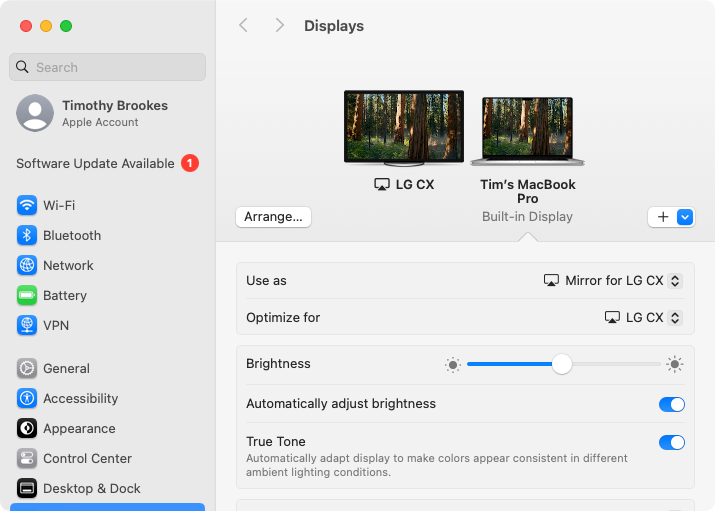Click the Control Center sidebar icon

point(27,459)
